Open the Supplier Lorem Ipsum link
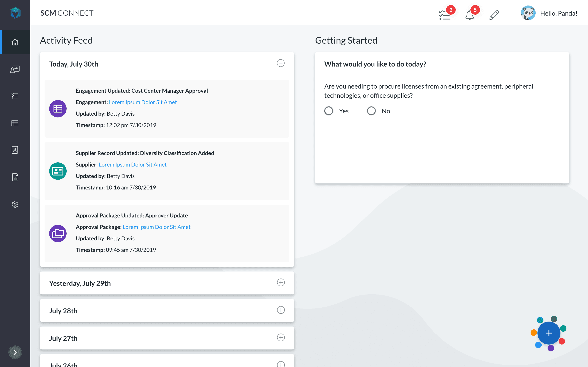The image size is (588, 367). (x=133, y=164)
